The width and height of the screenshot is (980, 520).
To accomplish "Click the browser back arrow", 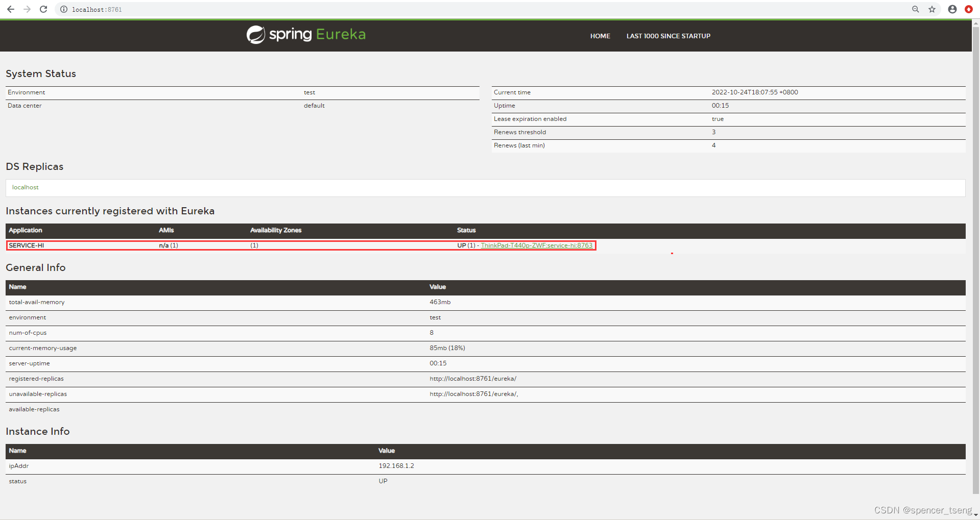I will click(x=10, y=9).
